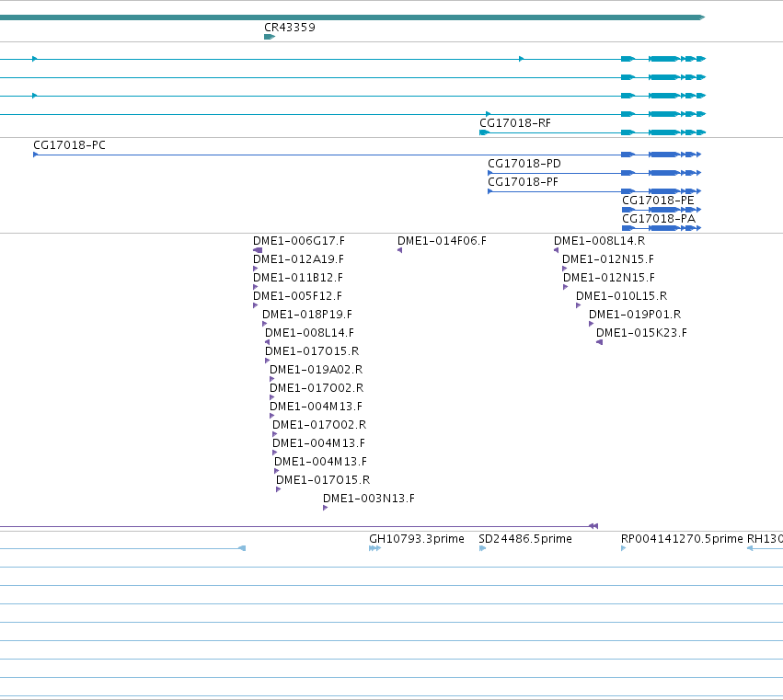Image resolution: width=783 pixels, height=700 pixels.
Task: Select the DME1-015K23.F feature label
Action: tap(641, 333)
